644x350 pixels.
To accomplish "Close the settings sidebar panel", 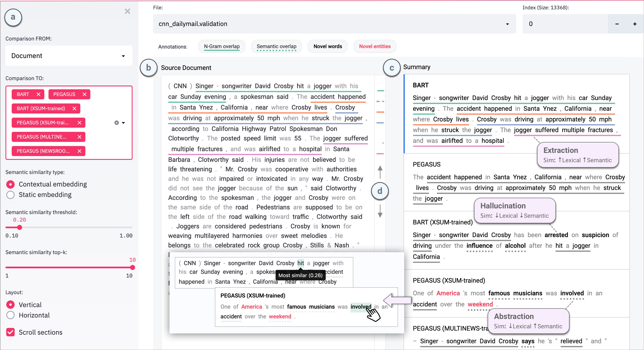I will point(128,11).
